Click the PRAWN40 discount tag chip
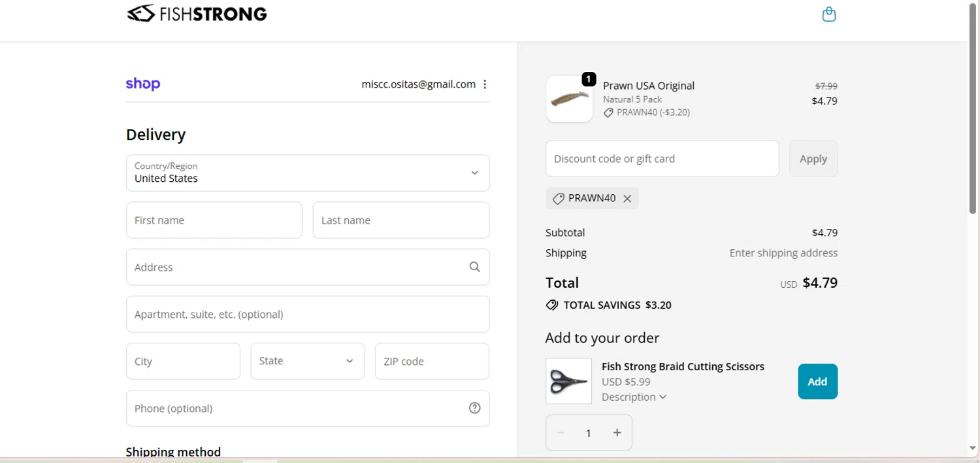980x463 pixels. point(591,198)
